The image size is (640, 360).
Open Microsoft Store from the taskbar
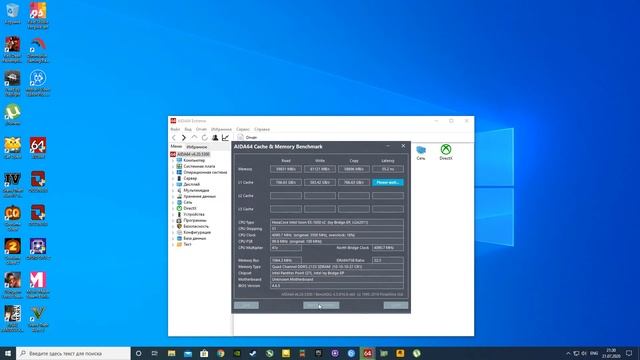[204, 353]
